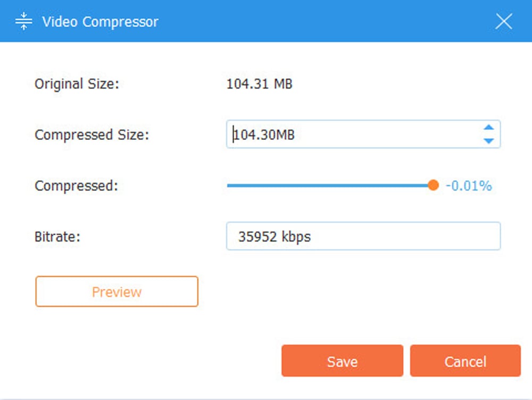Cancel the video compression dialog

click(465, 361)
